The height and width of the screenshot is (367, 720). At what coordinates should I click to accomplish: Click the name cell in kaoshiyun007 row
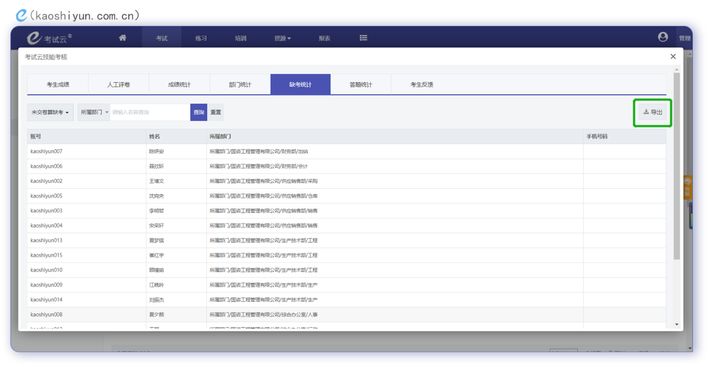[x=176, y=151]
